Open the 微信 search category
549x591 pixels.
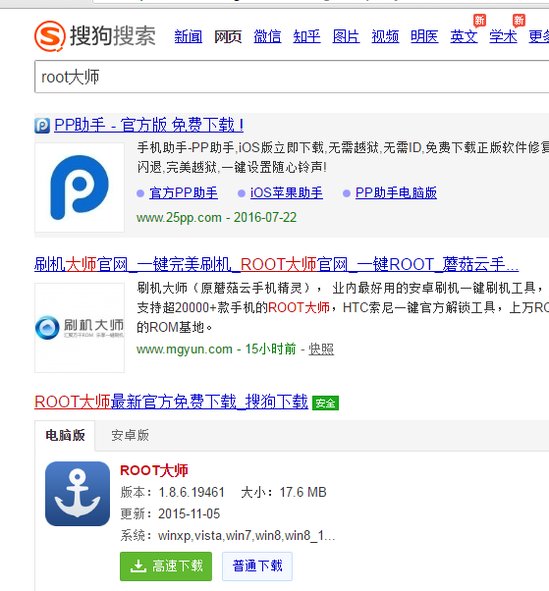[x=267, y=37]
